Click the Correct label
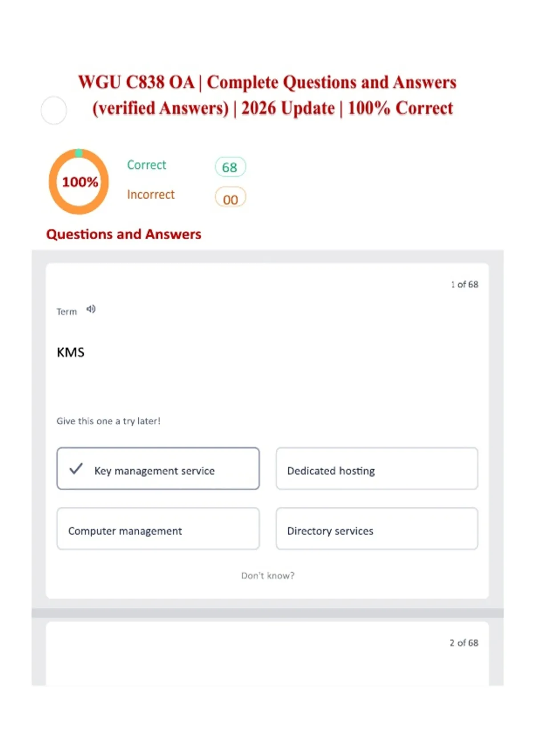This screenshot has width=534, height=756. [x=146, y=165]
